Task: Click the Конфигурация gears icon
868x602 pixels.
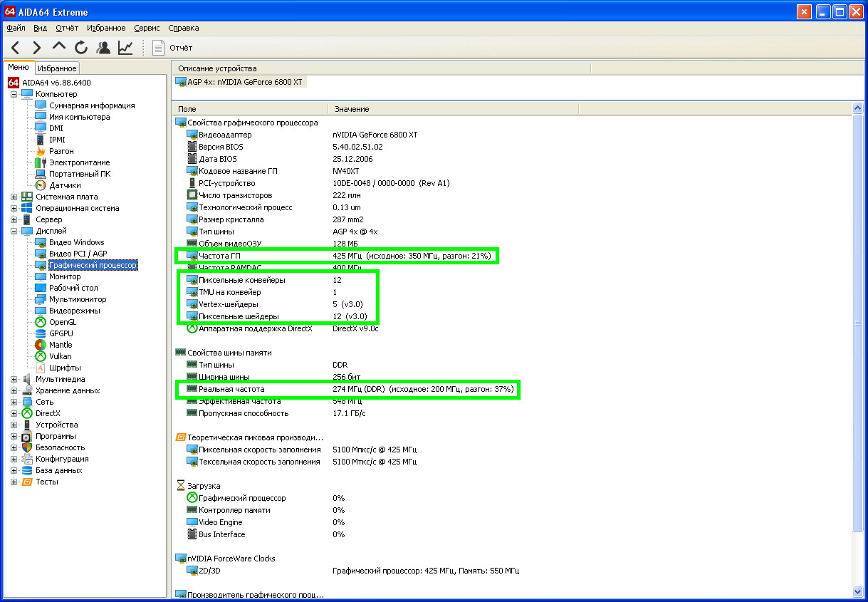Action: click(27, 459)
